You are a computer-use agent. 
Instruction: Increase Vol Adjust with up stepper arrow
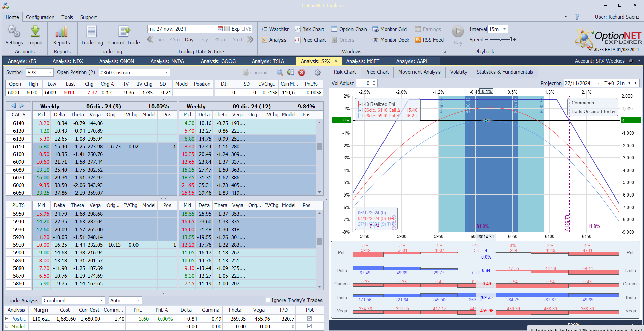tap(374, 81)
